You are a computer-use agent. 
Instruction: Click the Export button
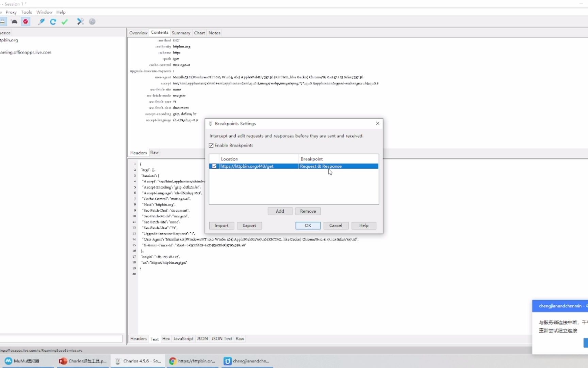[249, 226]
